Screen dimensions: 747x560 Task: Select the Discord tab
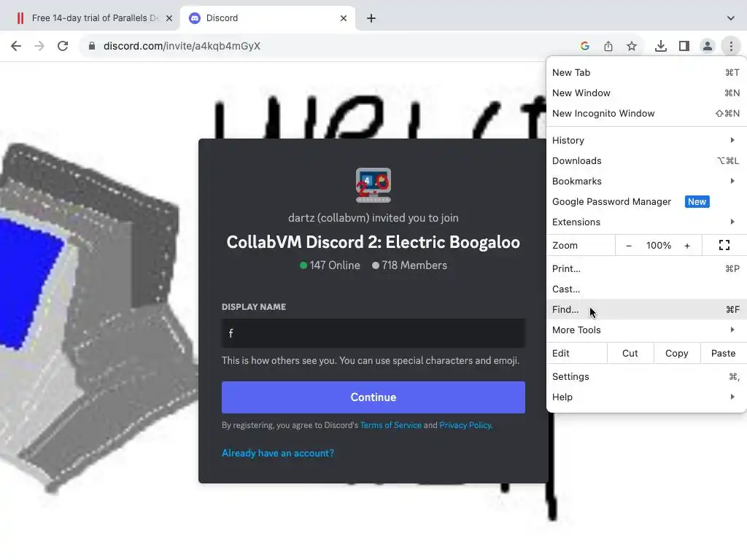click(x=267, y=18)
